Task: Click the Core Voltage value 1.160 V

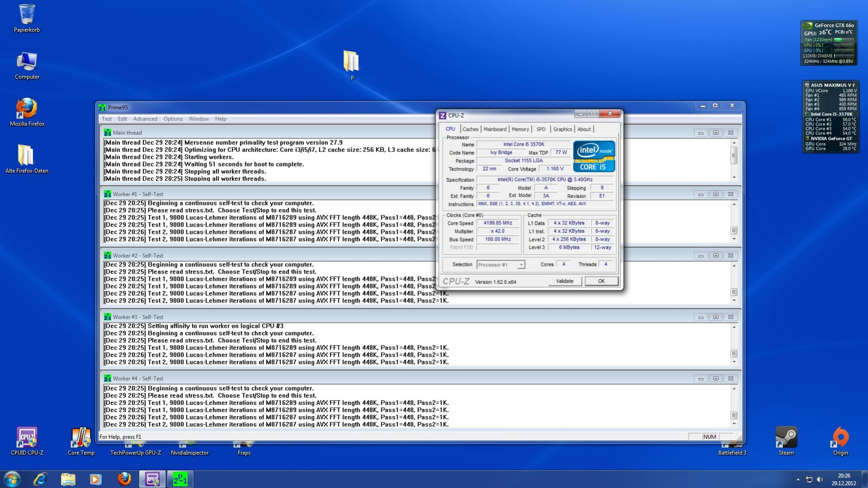Action: pyautogui.click(x=555, y=169)
